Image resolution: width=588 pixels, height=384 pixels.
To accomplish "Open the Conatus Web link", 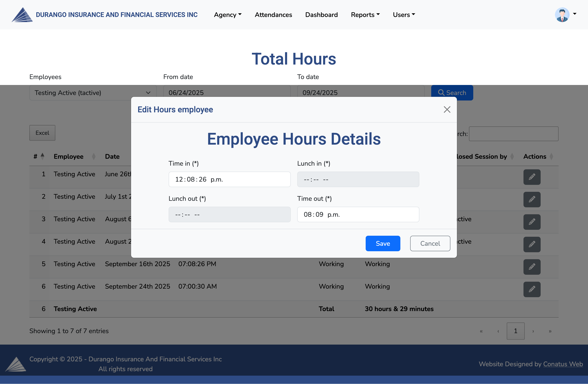I will point(563,364).
